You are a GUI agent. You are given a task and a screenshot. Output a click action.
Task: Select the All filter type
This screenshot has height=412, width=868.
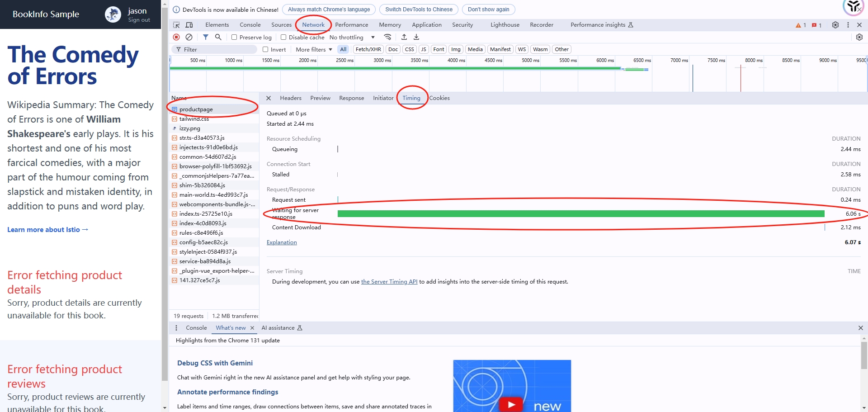point(344,49)
